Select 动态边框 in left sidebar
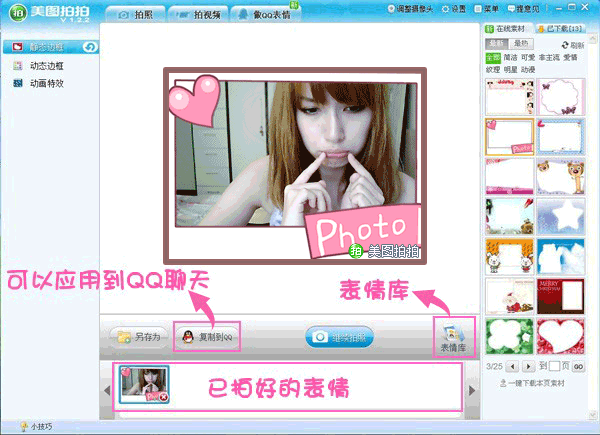The height and width of the screenshot is (435, 600). pos(46,66)
